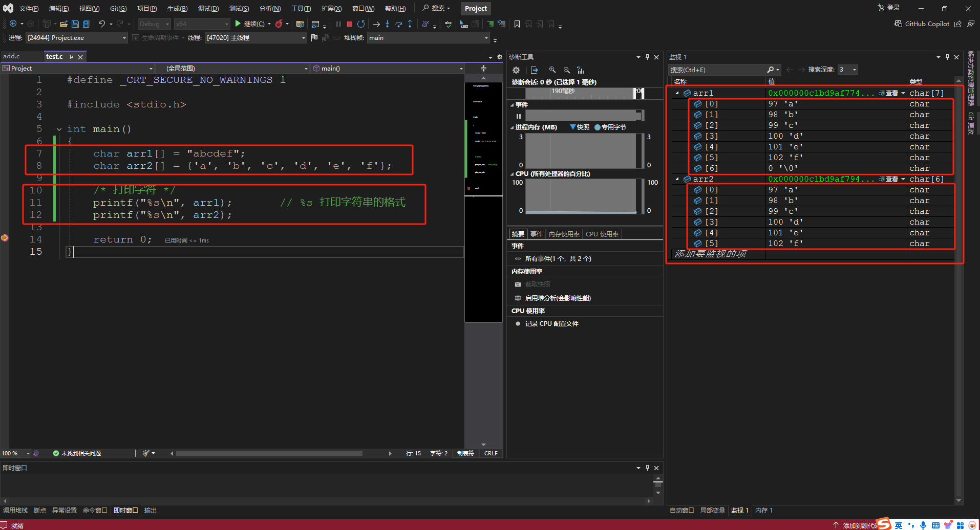Pause the events track in diagnostic tools
980x530 pixels.
[518, 116]
